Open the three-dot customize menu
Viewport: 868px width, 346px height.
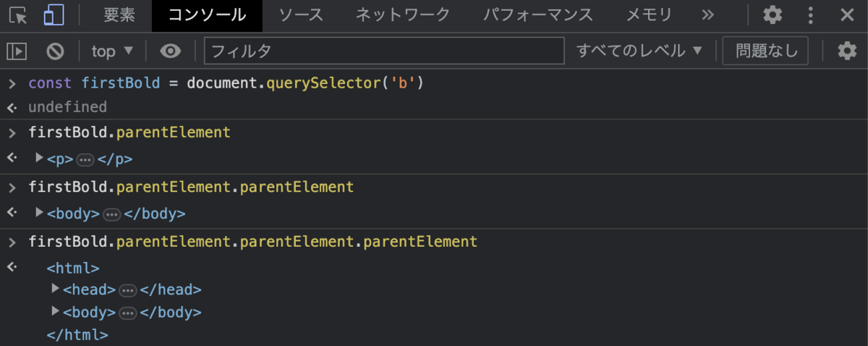(811, 14)
